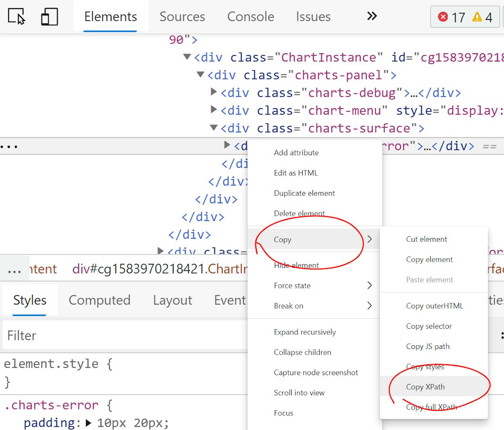The height and width of the screenshot is (430, 504).
Task: Collapse the ChartInstance div node
Action: pyautogui.click(x=187, y=57)
